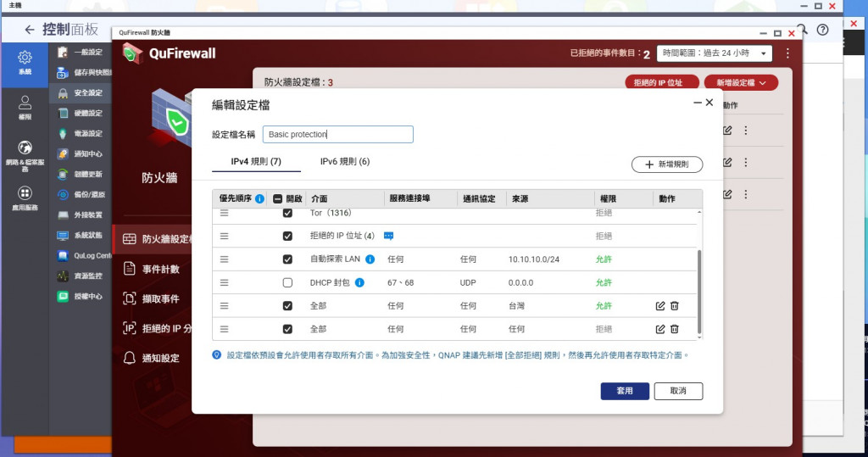Click the info icon beside 優先順序 header
This screenshot has width=868, height=457.
pyautogui.click(x=259, y=199)
